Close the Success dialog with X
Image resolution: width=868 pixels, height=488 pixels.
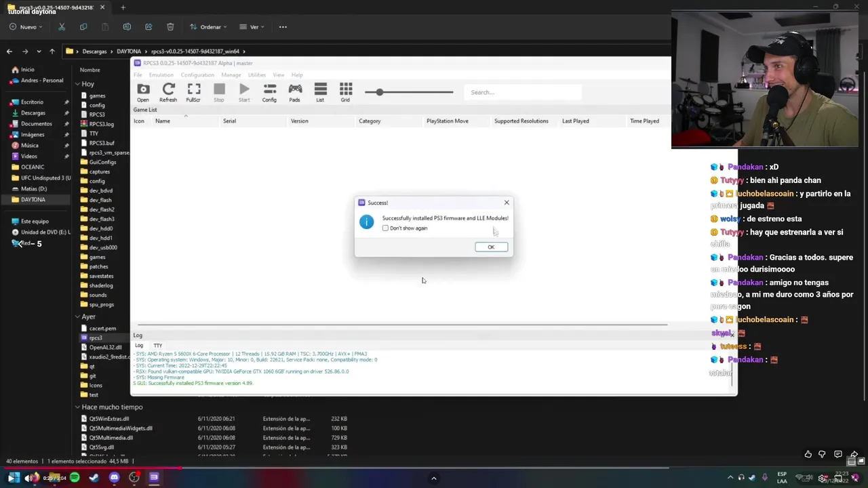point(507,203)
